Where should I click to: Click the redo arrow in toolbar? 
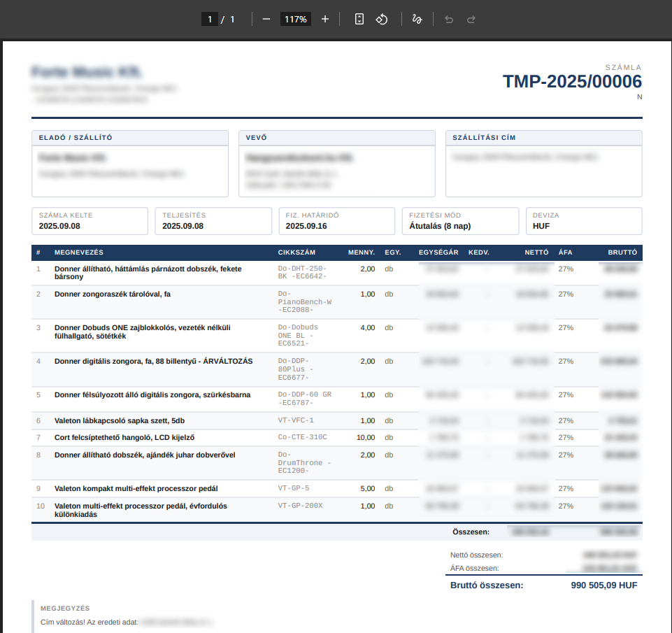click(471, 20)
